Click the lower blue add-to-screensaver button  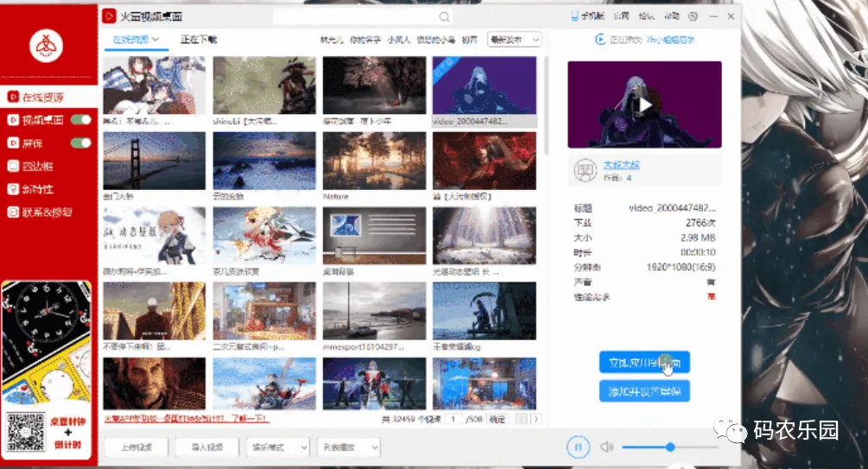pos(644,391)
